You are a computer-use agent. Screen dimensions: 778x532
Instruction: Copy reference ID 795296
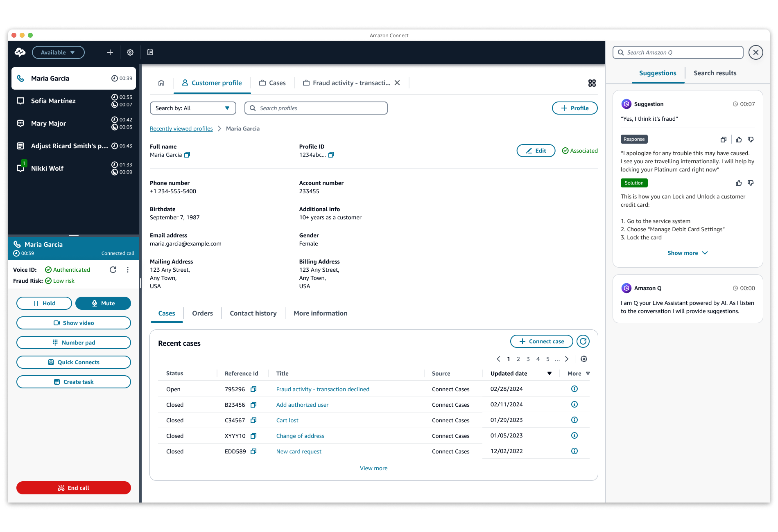click(x=253, y=389)
